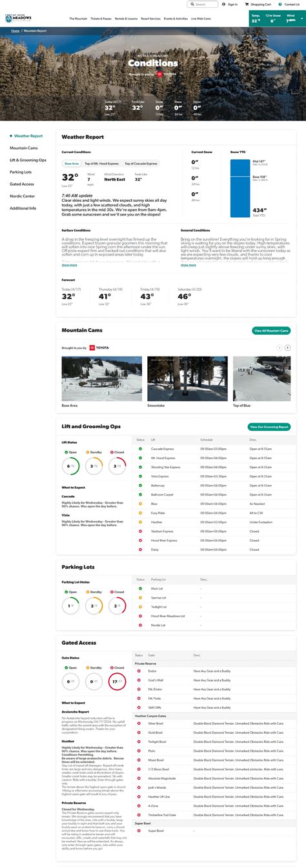Advance mountain cams with the right arrow

[x=288, y=348]
